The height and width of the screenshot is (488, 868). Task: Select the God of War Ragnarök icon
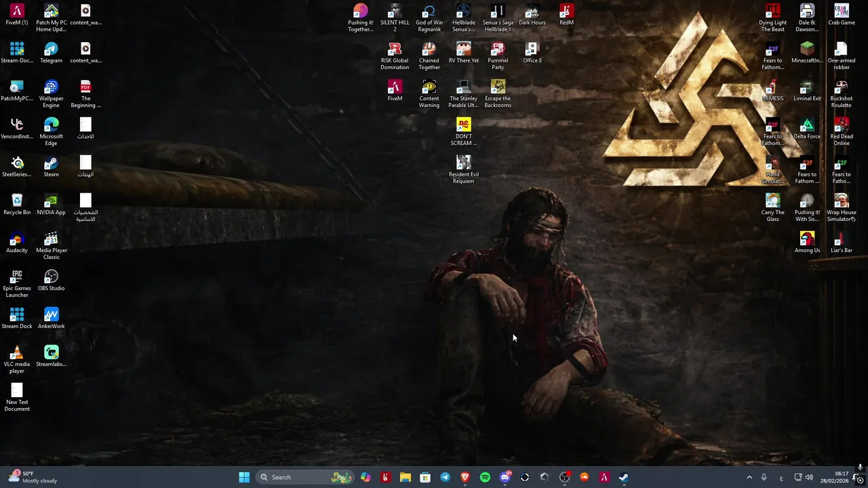click(429, 19)
